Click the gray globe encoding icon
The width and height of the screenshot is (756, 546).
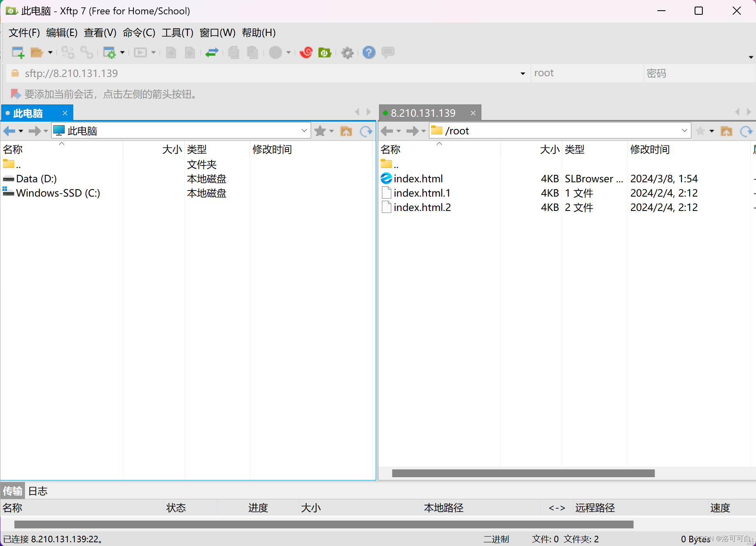275,52
